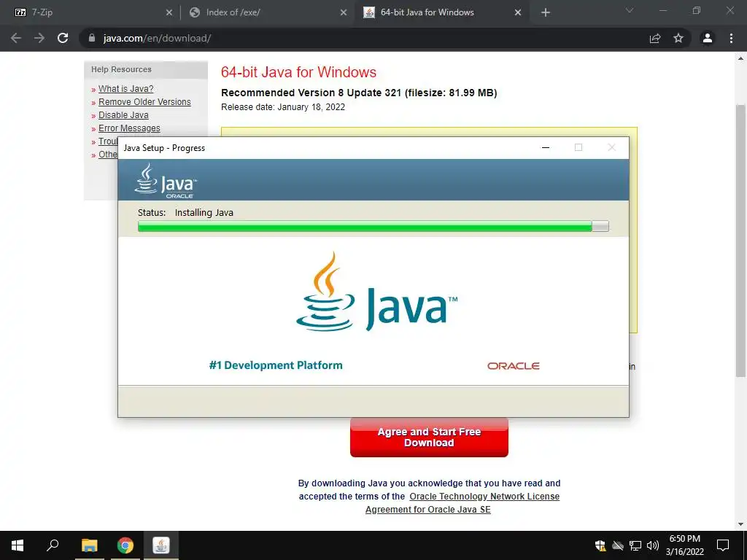Share this page using the share icon
The height and width of the screenshot is (560, 747).
(x=655, y=38)
